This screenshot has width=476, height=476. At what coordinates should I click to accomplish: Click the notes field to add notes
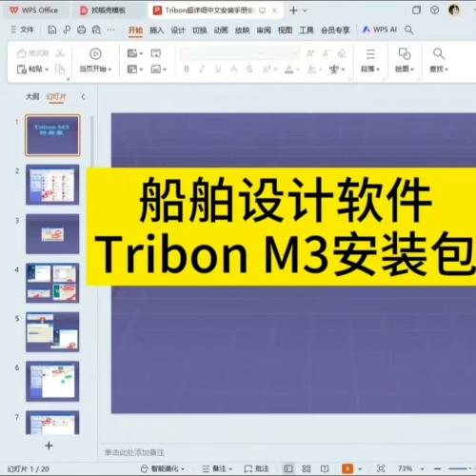tap(134, 452)
